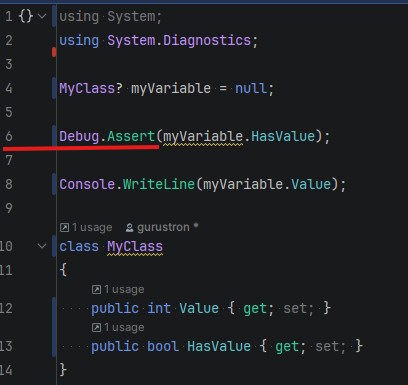408x385 pixels.
Task: Click the usage icon above the Value property
Action: [x=96, y=289]
